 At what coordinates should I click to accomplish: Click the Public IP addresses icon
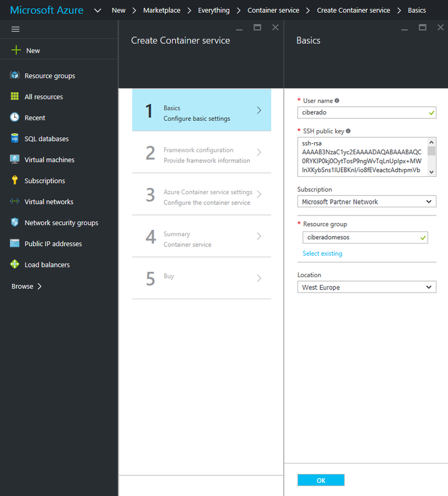14,243
